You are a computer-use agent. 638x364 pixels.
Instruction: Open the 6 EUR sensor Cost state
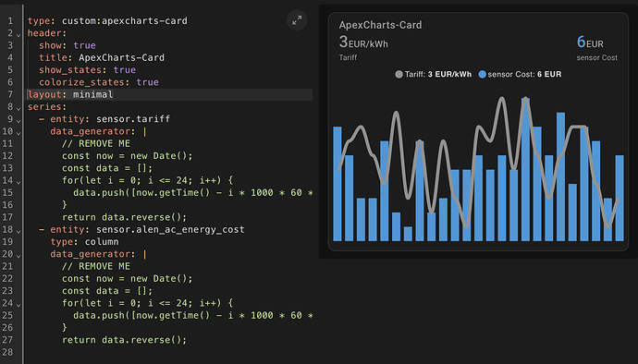591,42
